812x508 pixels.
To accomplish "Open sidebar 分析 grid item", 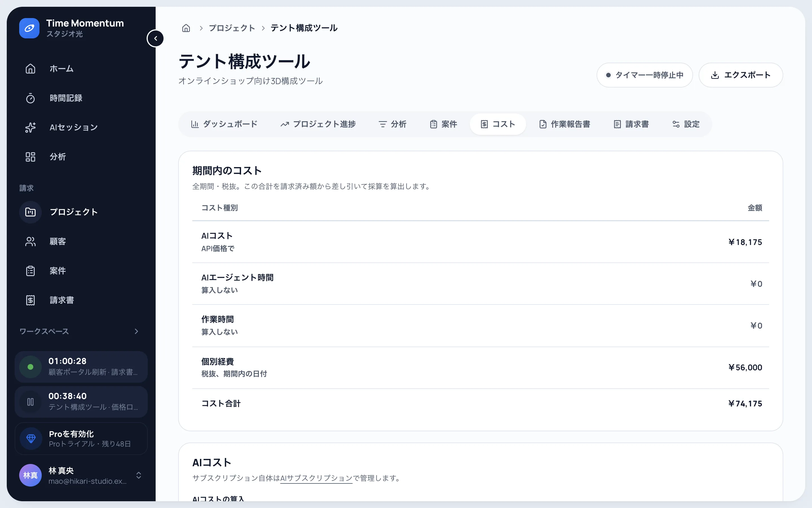I will coord(81,157).
